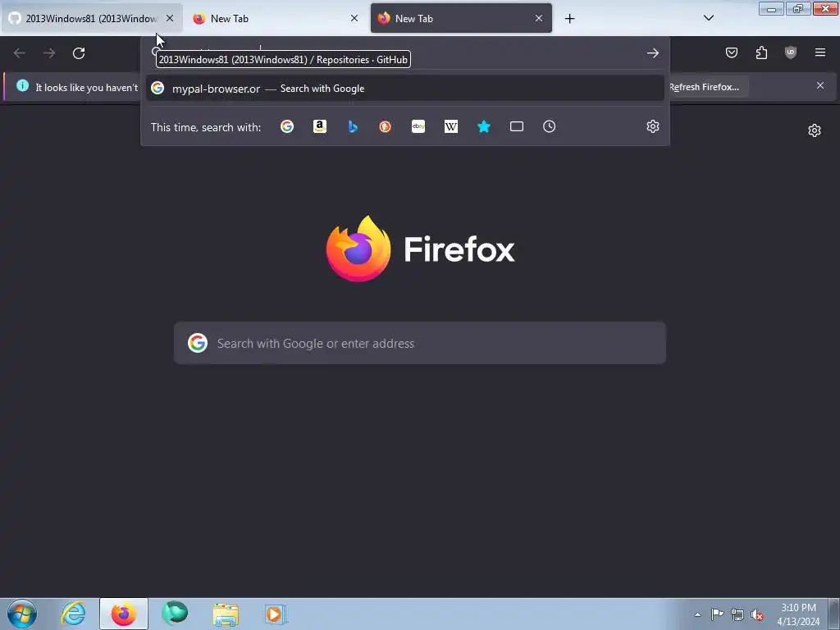
Task: Reload the current page
Action: coord(79,53)
